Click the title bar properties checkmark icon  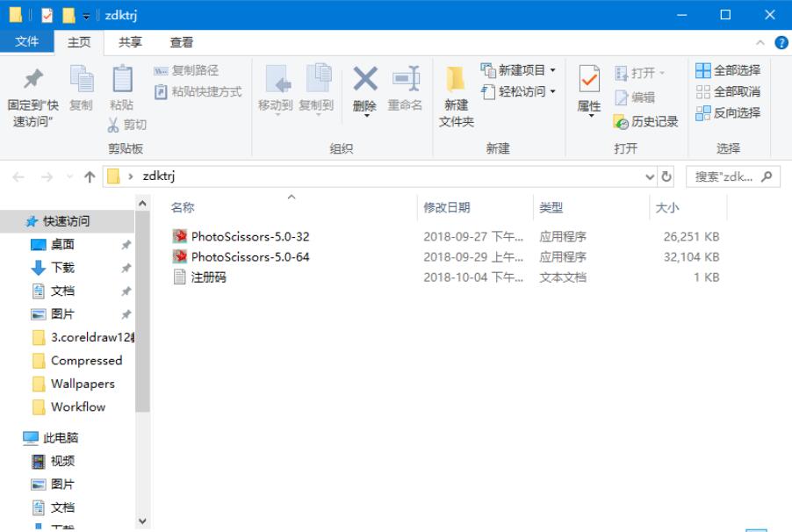click(47, 15)
